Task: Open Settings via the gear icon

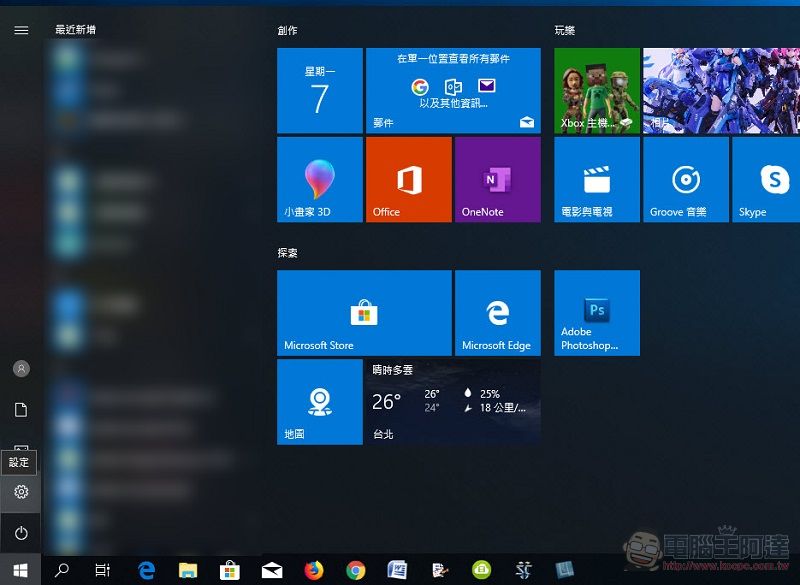Action: 21,492
